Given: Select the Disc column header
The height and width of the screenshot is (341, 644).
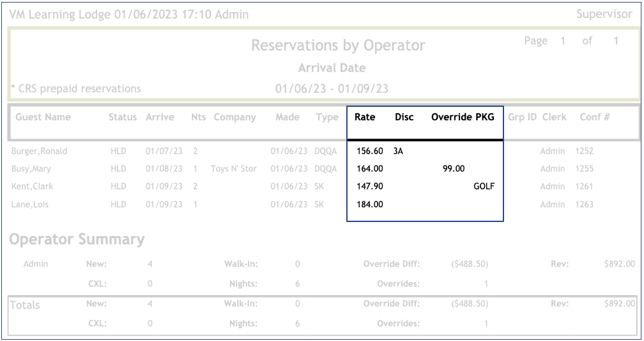Looking at the screenshot, I should [404, 118].
